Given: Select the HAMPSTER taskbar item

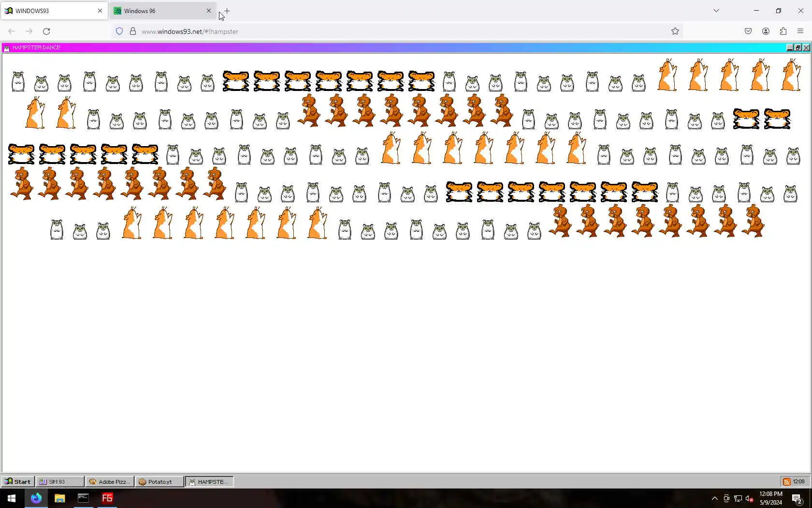Looking at the screenshot, I should 209,481.
